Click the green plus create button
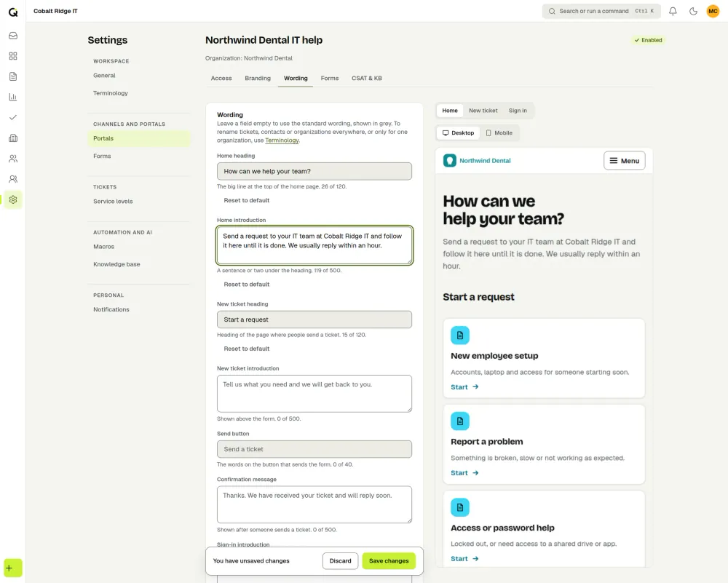728x583 pixels. 13,568
